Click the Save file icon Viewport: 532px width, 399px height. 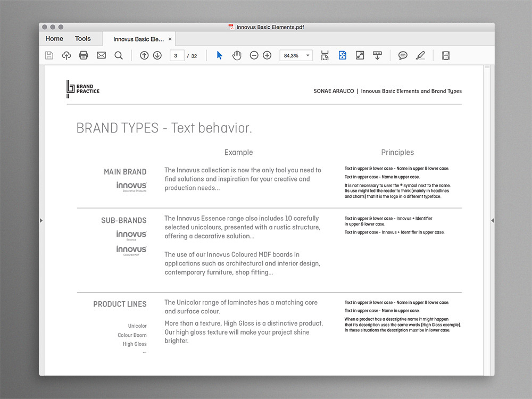pos(49,55)
